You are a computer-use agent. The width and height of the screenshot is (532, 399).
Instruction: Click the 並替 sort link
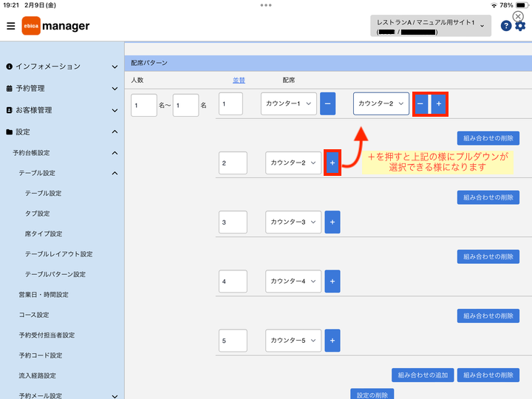pos(239,80)
